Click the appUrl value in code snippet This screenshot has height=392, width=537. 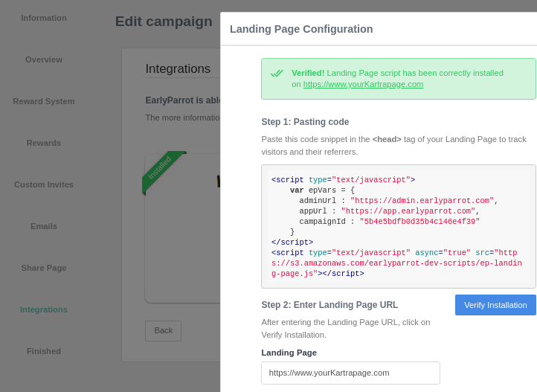point(408,211)
